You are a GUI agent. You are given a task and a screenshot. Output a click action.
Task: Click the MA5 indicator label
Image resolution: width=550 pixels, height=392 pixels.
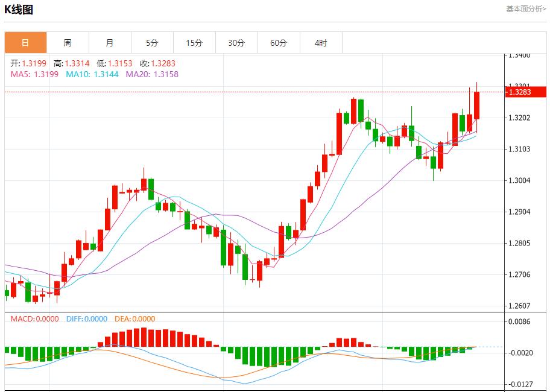[34, 74]
